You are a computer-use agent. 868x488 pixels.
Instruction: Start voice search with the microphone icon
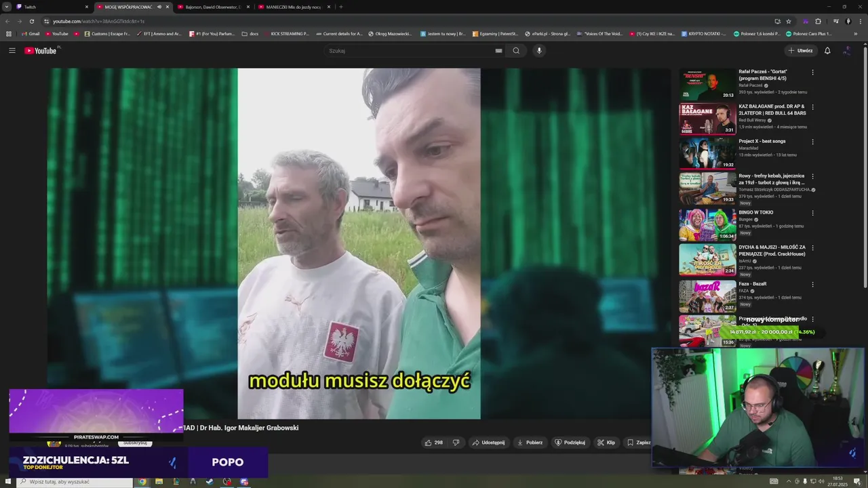[x=539, y=50]
